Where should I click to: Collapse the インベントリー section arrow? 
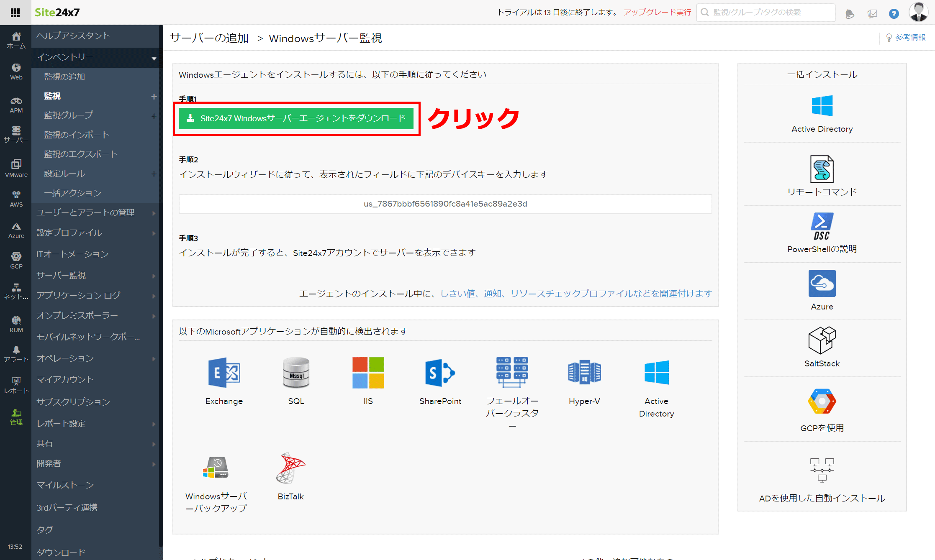[154, 58]
